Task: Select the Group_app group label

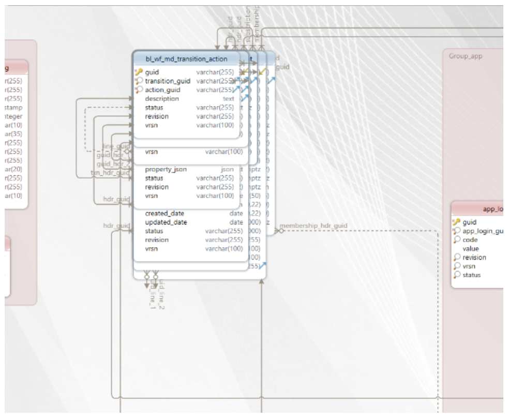Action: (x=466, y=56)
